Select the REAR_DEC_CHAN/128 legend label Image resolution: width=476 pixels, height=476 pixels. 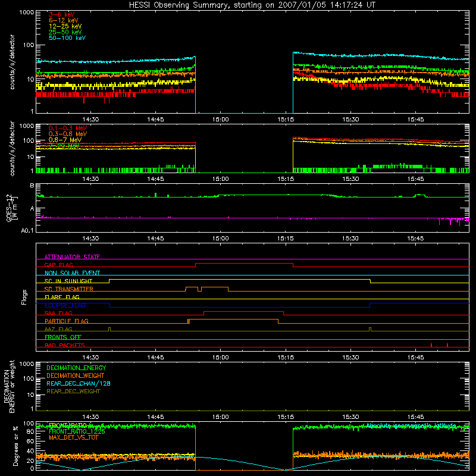(79, 383)
